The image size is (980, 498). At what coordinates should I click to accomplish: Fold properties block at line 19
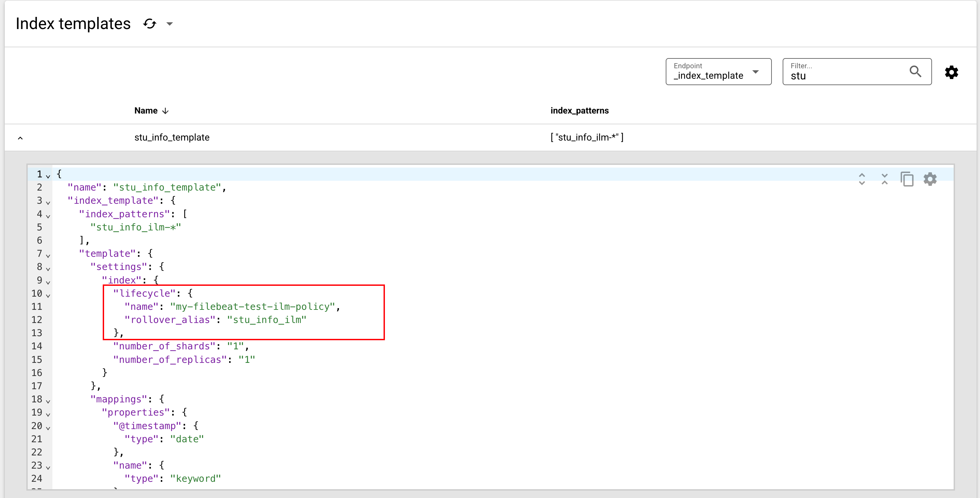pyautogui.click(x=48, y=414)
